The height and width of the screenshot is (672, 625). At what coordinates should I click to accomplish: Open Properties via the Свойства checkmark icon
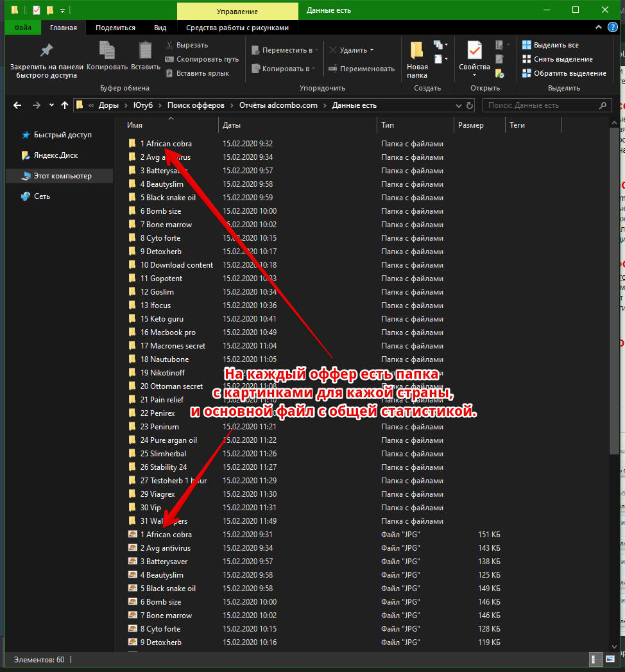[x=474, y=51]
